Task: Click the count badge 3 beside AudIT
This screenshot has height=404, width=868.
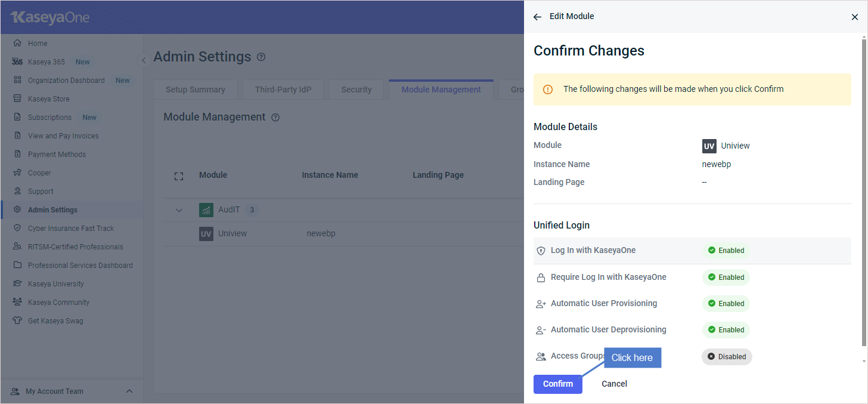Action: click(252, 210)
